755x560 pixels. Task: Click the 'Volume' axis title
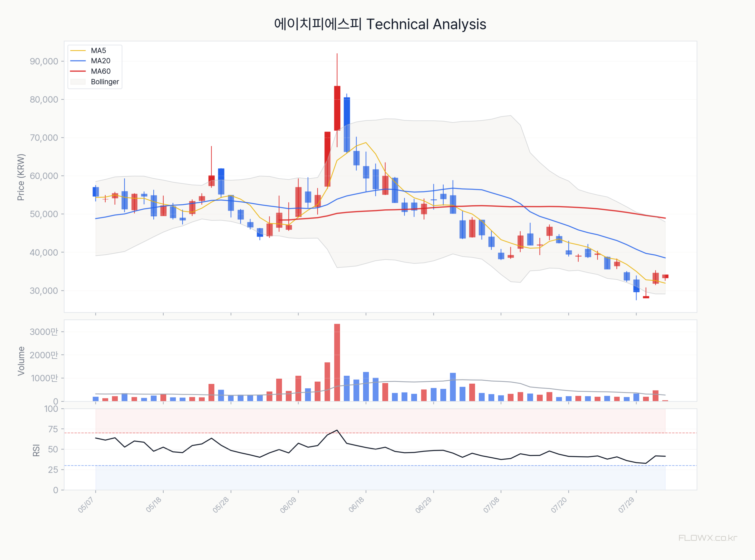21,361
